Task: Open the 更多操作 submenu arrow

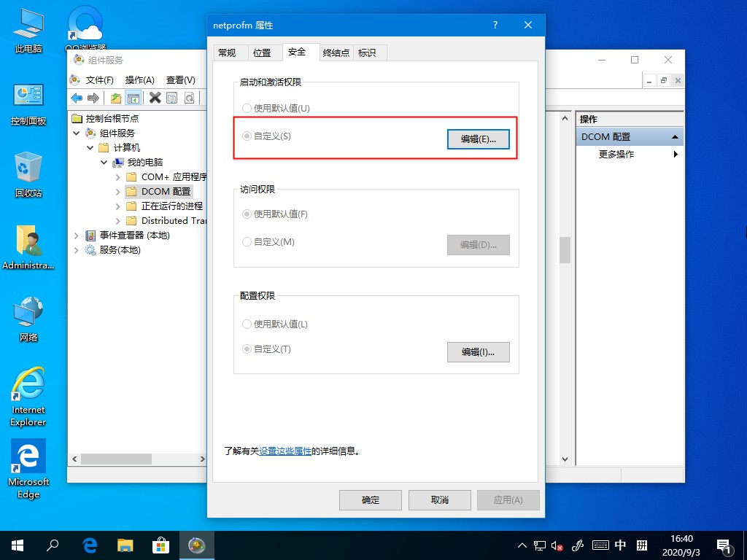Action: tap(674, 154)
